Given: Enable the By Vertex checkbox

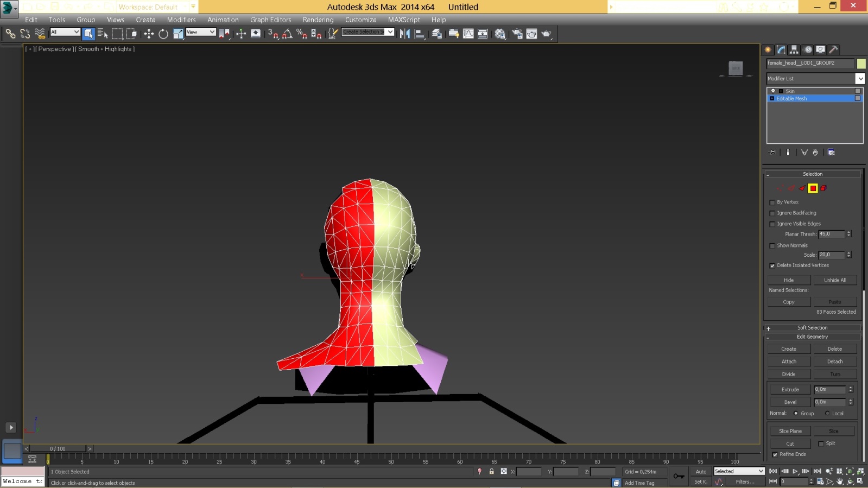Looking at the screenshot, I should point(772,202).
